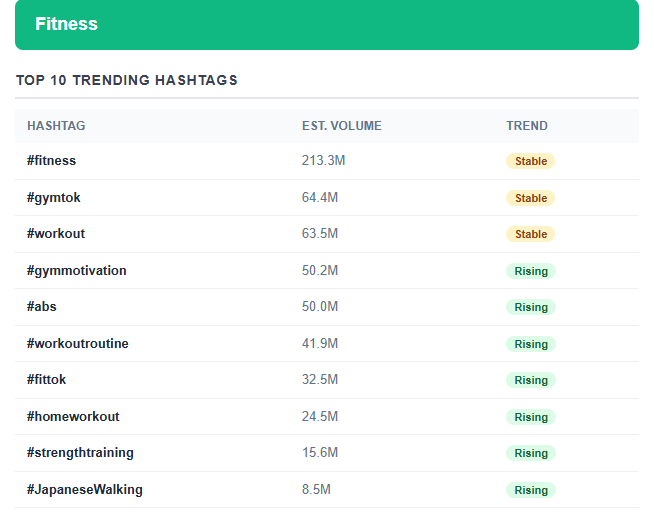Click the Rising badge for #gymmotivation
The height and width of the screenshot is (515, 654).
pyautogui.click(x=531, y=271)
